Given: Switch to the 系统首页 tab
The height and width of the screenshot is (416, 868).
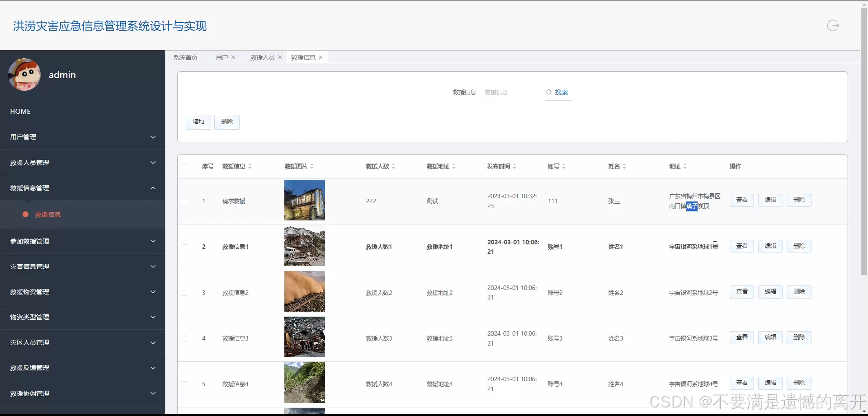Looking at the screenshot, I should (185, 57).
